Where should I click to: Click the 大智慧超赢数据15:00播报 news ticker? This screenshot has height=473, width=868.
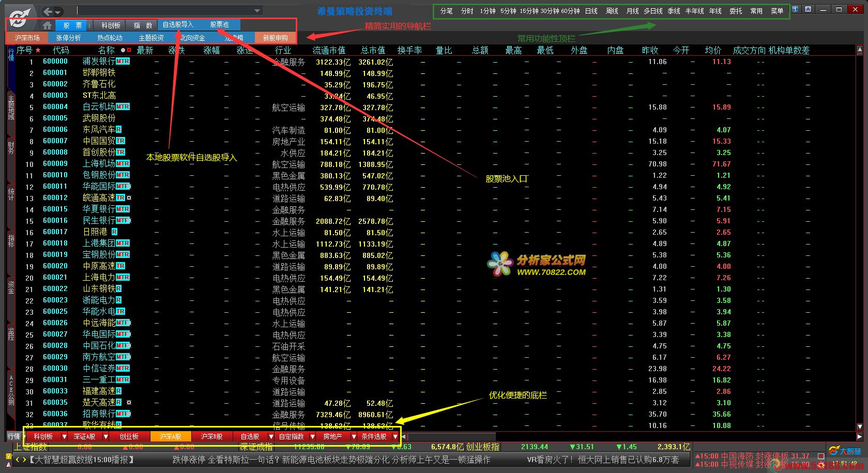click(x=82, y=460)
